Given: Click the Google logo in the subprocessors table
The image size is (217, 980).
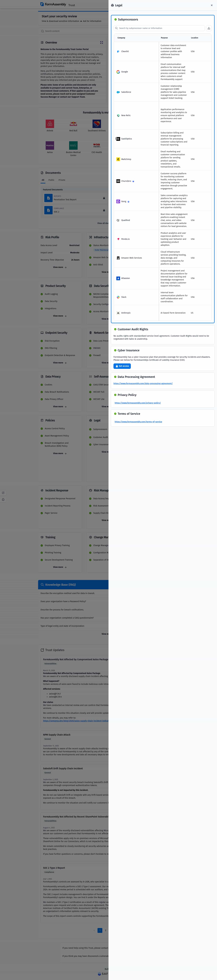Looking at the screenshot, I should [118, 72].
